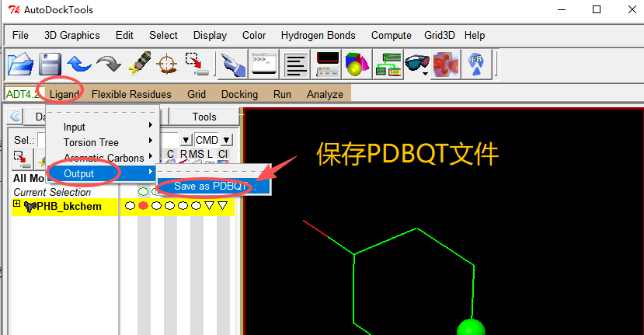The image size is (644, 335).
Task: Click the Tools tab button
Action: point(204,117)
